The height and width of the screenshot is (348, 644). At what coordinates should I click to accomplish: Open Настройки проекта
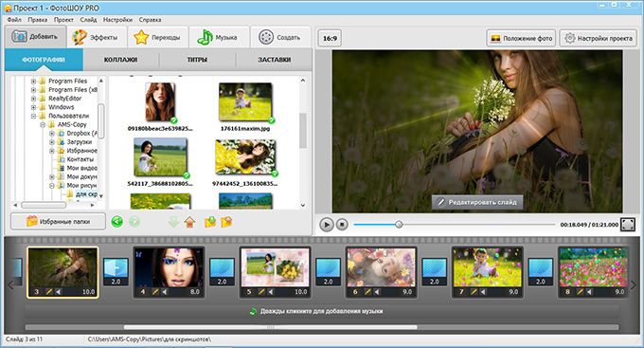pos(599,38)
